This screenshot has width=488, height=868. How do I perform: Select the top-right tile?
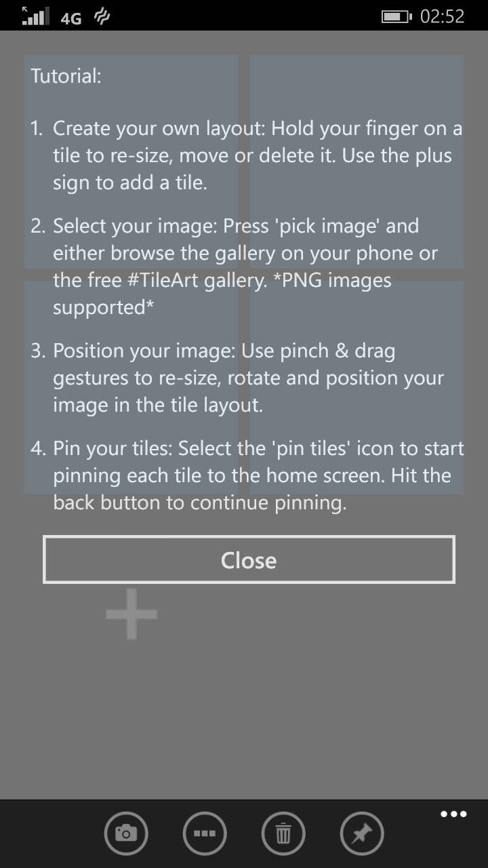[357, 162]
